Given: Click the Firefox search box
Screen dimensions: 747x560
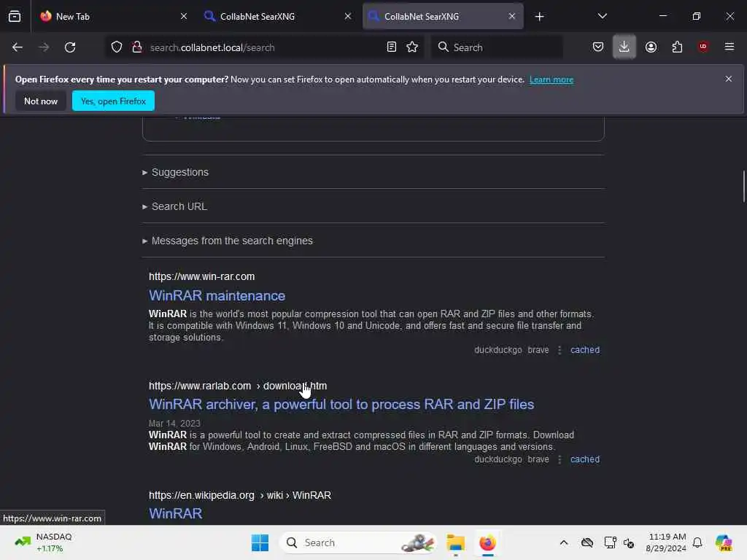Looking at the screenshot, I should click(498, 47).
